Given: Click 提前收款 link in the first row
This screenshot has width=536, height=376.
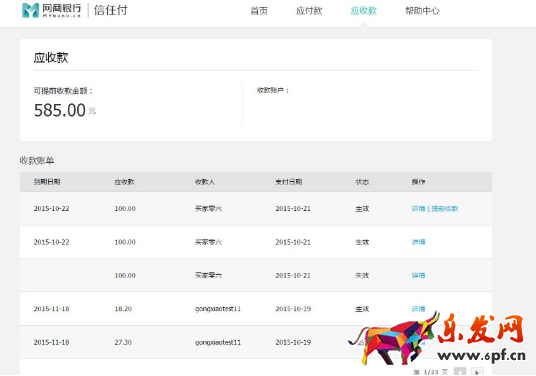Looking at the screenshot, I should (x=445, y=209).
